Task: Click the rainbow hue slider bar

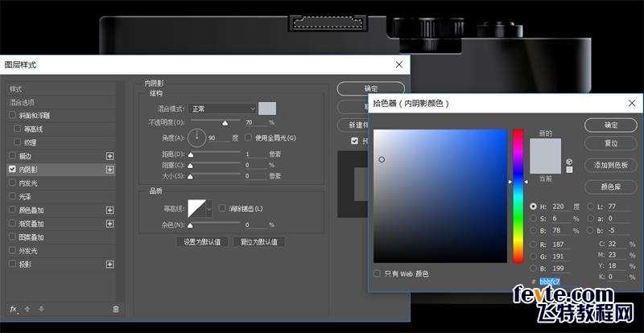Action: tap(518, 195)
